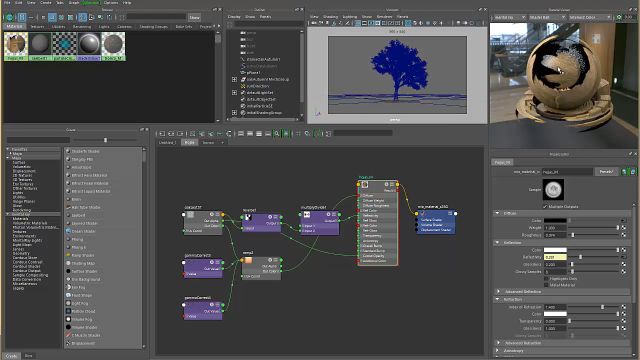Open the Graph menu
The width and height of the screenshot is (640, 360).
tap(74, 2)
